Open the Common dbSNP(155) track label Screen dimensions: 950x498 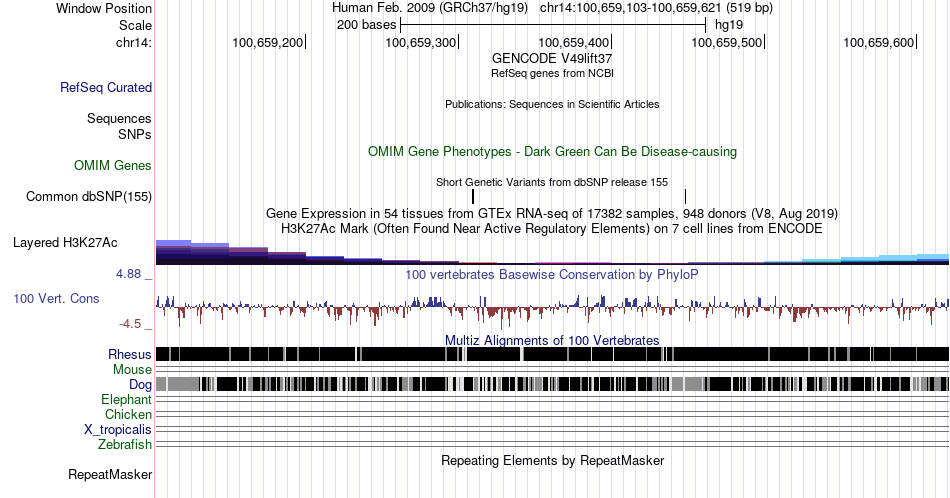point(89,196)
